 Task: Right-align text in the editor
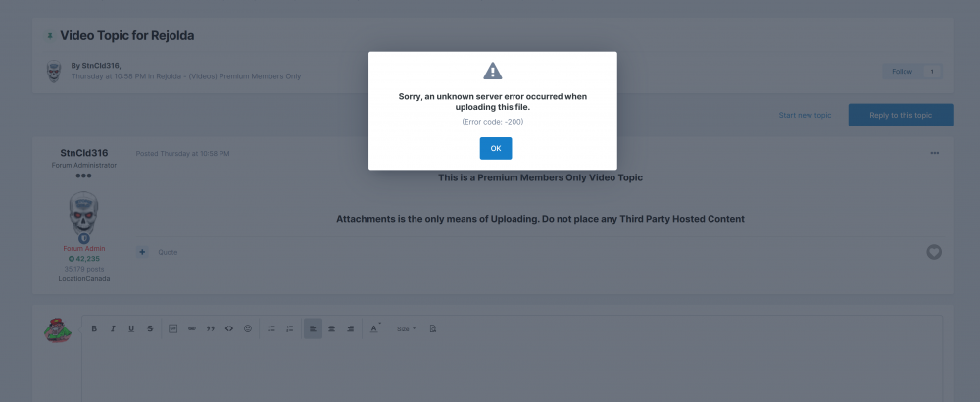click(x=350, y=328)
